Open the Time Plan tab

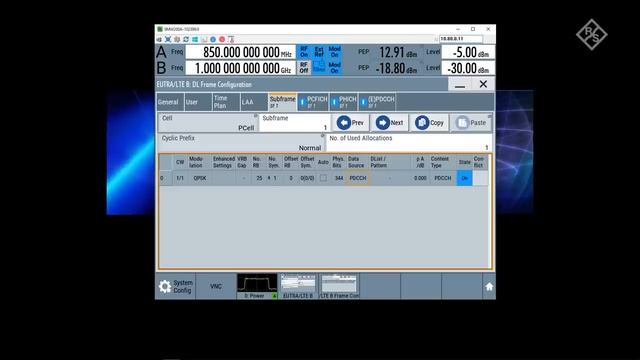[226, 102]
